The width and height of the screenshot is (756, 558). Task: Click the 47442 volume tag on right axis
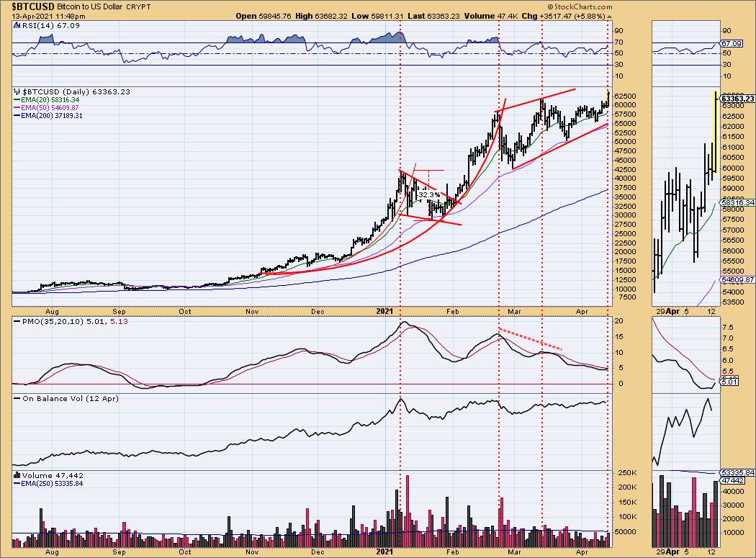(733, 481)
